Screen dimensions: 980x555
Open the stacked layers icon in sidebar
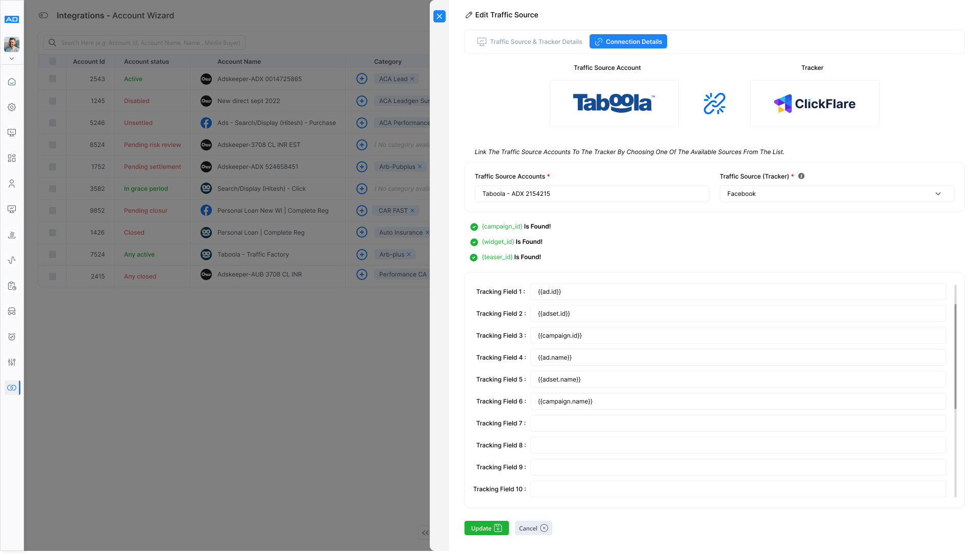[12, 235]
